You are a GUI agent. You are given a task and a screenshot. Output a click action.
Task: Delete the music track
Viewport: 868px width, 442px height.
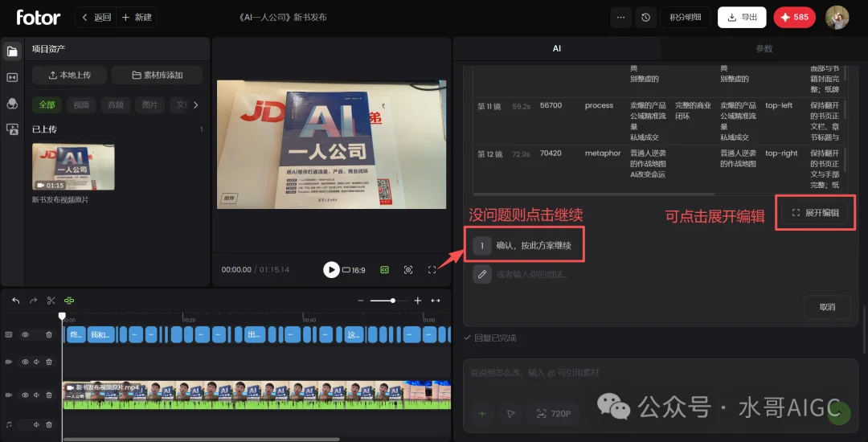point(49,424)
